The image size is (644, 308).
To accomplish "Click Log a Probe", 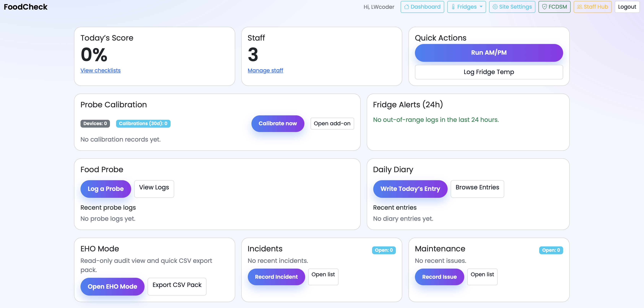I will pos(106,189).
